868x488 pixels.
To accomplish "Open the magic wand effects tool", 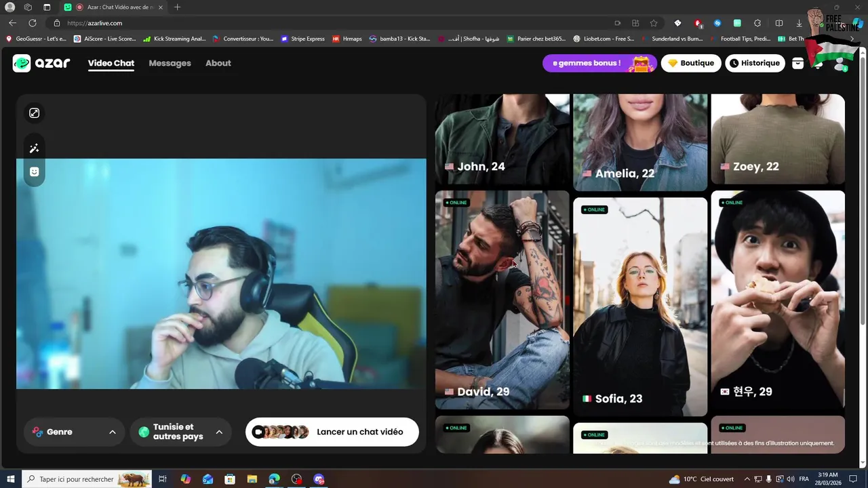I will pyautogui.click(x=35, y=148).
